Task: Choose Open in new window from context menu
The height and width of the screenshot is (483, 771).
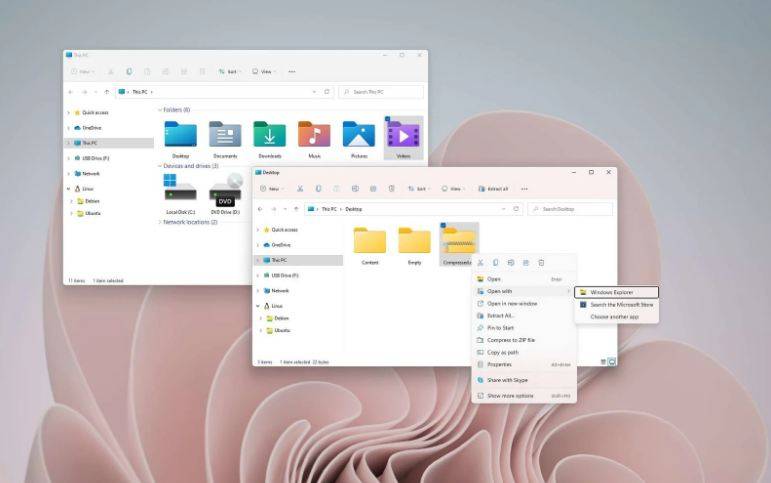Action: tap(524, 303)
